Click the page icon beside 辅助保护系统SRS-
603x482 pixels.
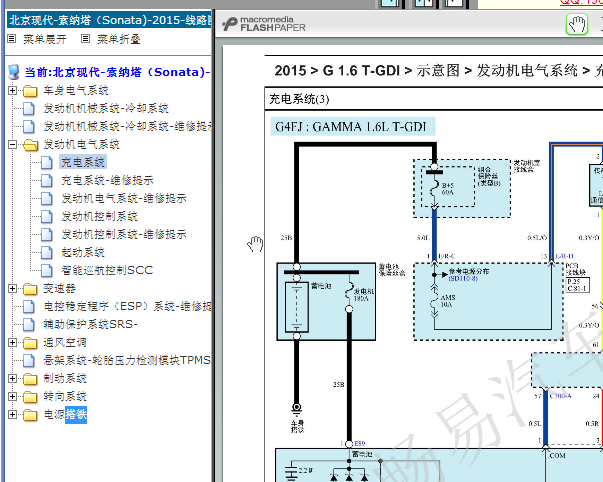point(29,324)
